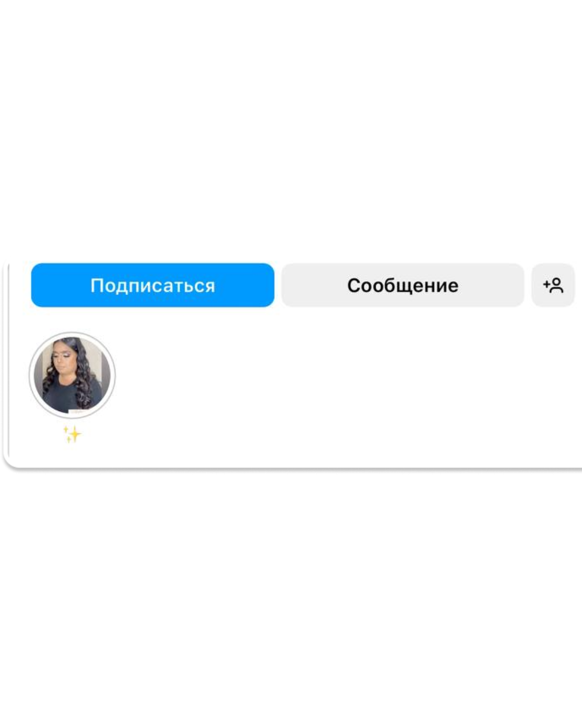The width and height of the screenshot is (582, 728).
Task: Play the sparkles story highlight
Action: [x=72, y=375]
